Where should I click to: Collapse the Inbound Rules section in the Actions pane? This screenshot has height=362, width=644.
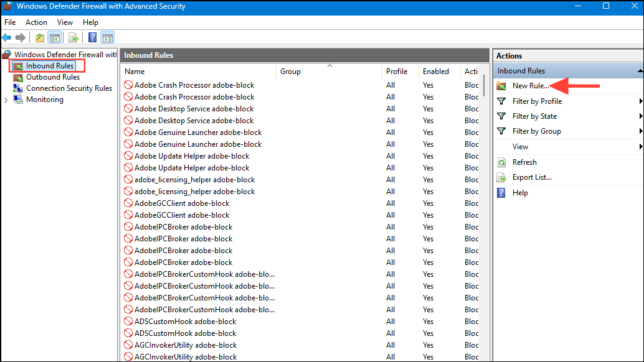(640, 71)
